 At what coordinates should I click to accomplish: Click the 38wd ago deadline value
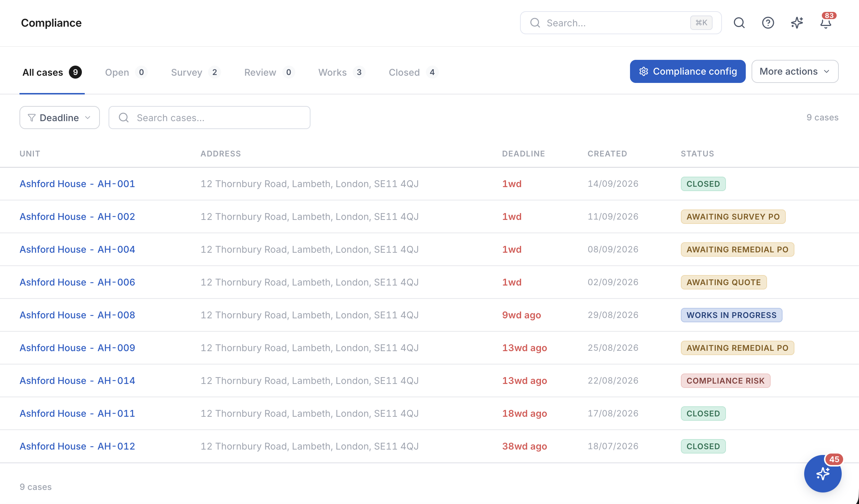click(525, 446)
